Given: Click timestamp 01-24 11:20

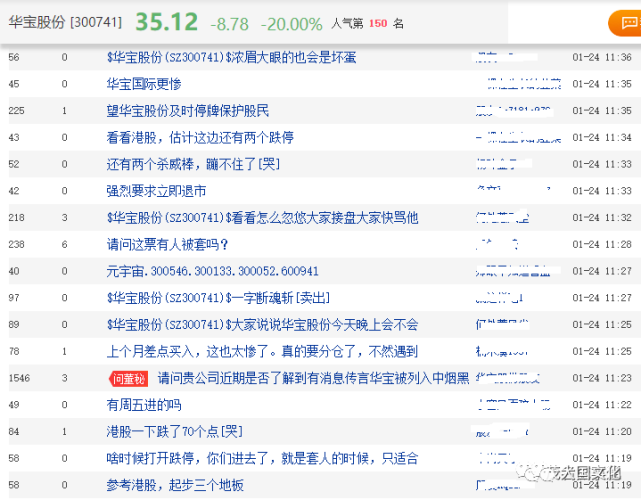Looking at the screenshot, I should click(602, 432).
